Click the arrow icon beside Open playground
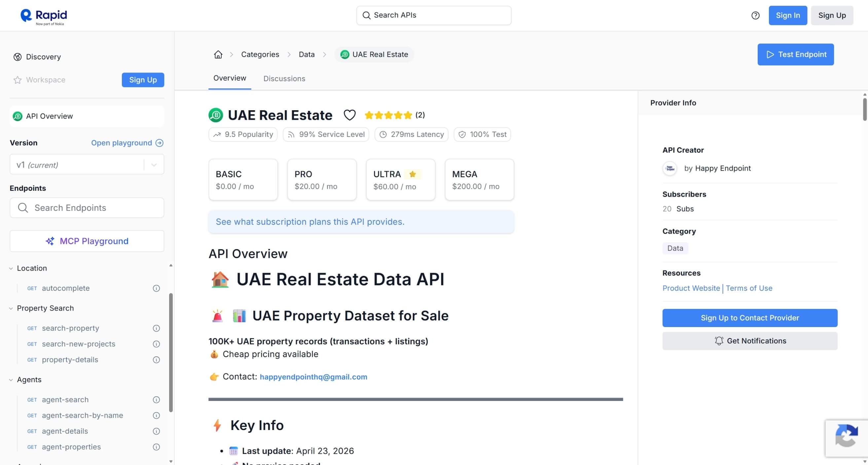The height and width of the screenshot is (465, 868). [x=160, y=143]
